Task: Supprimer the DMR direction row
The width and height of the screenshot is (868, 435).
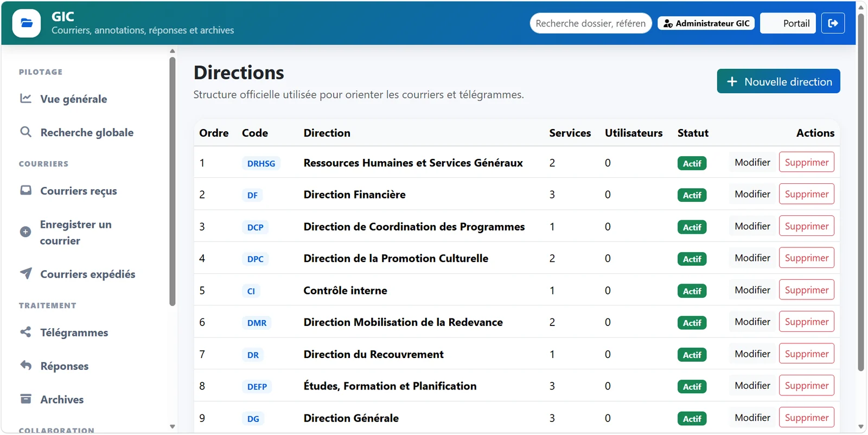Action: click(x=806, y=322)
